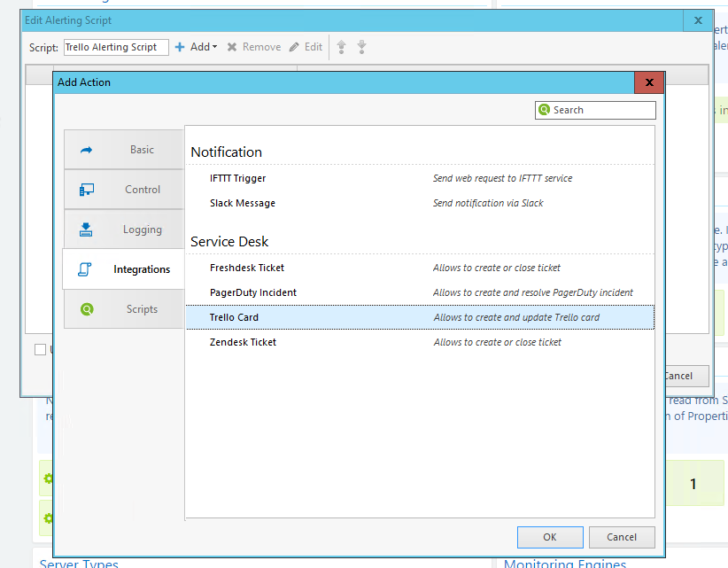Click Remove in the script toolbar
This screenshot has height=568, width=728.
[x=254, y=47]
